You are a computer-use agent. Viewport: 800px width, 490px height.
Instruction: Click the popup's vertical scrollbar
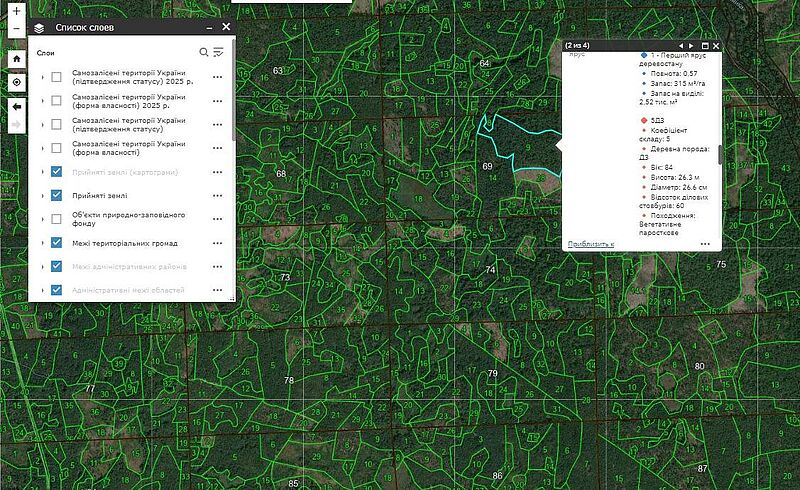pyautogui.click(x=718, y=155)
